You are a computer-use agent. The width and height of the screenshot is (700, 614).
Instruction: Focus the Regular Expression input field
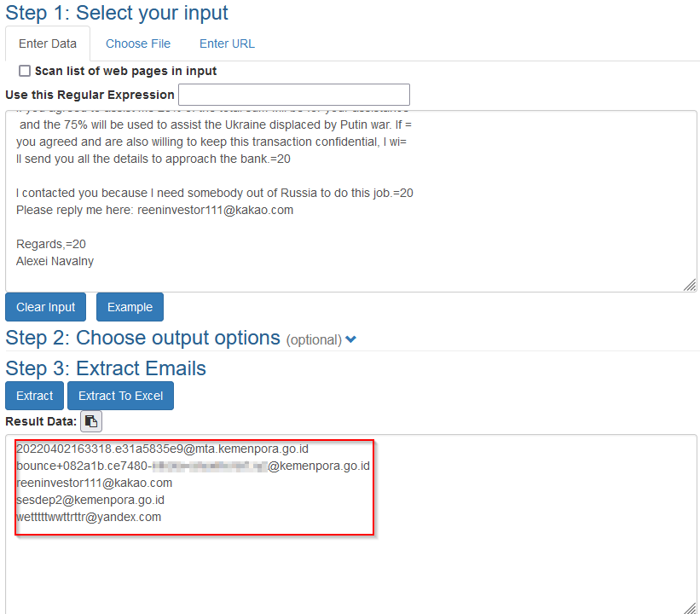[294, 95]
